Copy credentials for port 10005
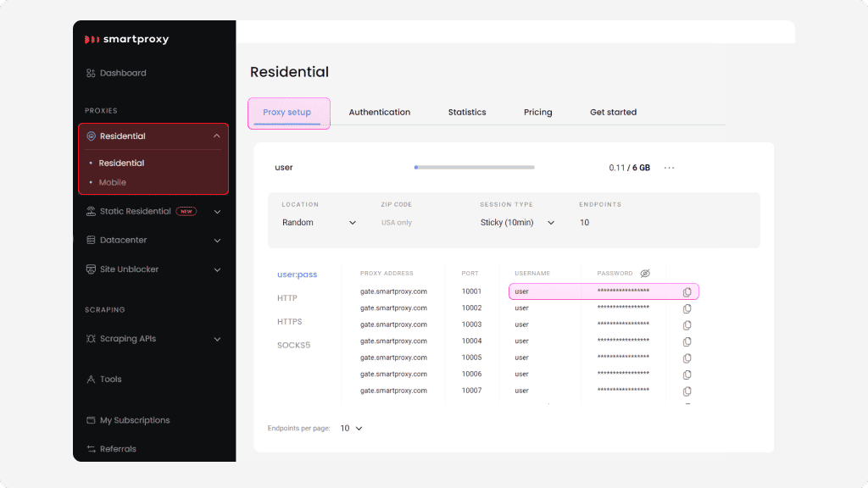This screenshot has height=488, width=868. pyautogui.click(x=687, y=358)
